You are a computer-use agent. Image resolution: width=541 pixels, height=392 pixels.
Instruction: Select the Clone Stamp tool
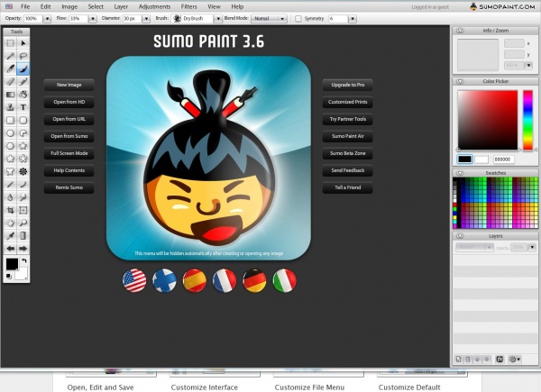point(10,107)
